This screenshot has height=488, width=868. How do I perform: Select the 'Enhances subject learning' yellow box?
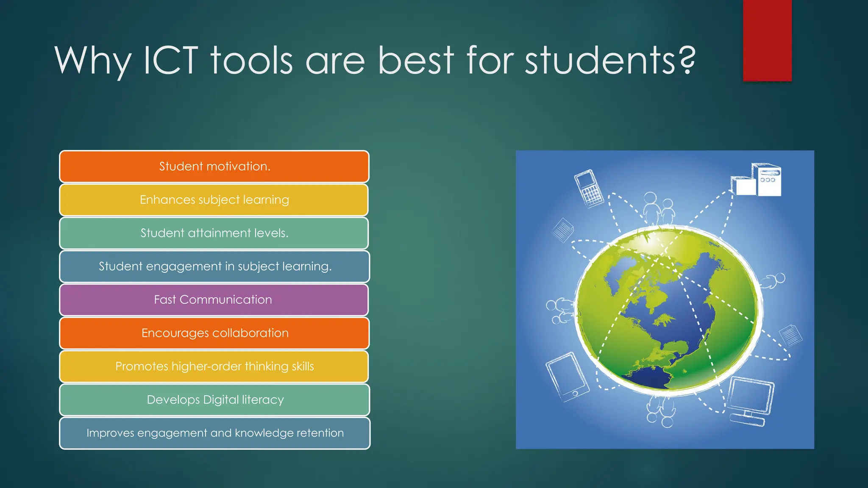(214, 200)
